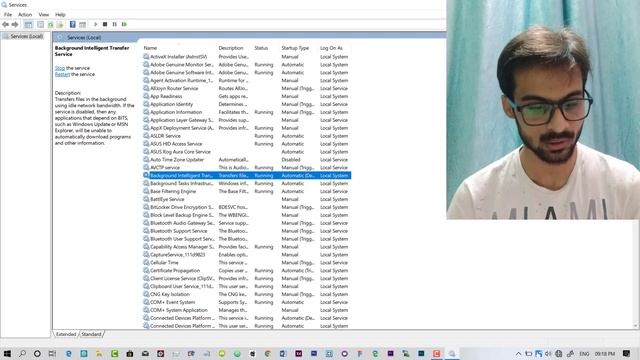Select the COM+ Event System service
This screenshot has height=360, width=640.
coord(247,302)
